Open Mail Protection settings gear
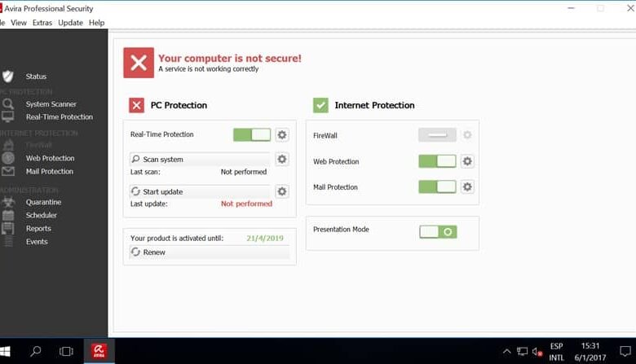Screen dimensions: 636x364 point(467,186)
